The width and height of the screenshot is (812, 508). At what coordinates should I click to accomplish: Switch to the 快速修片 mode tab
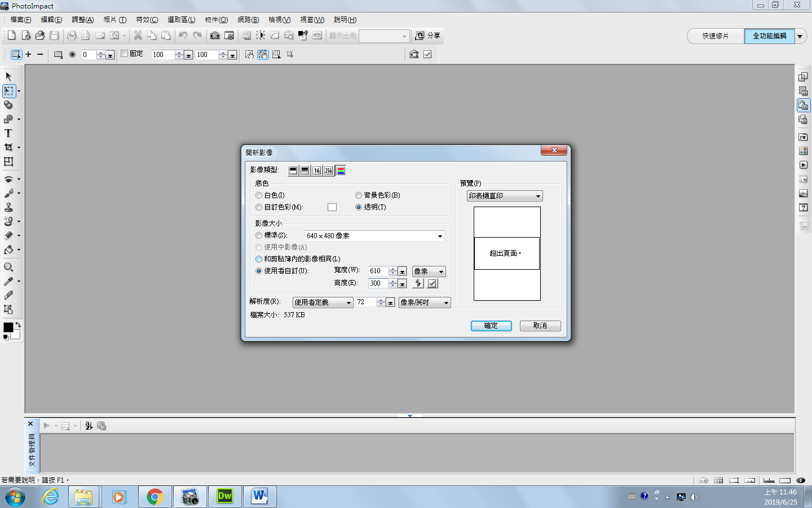[x=715, y=36]
